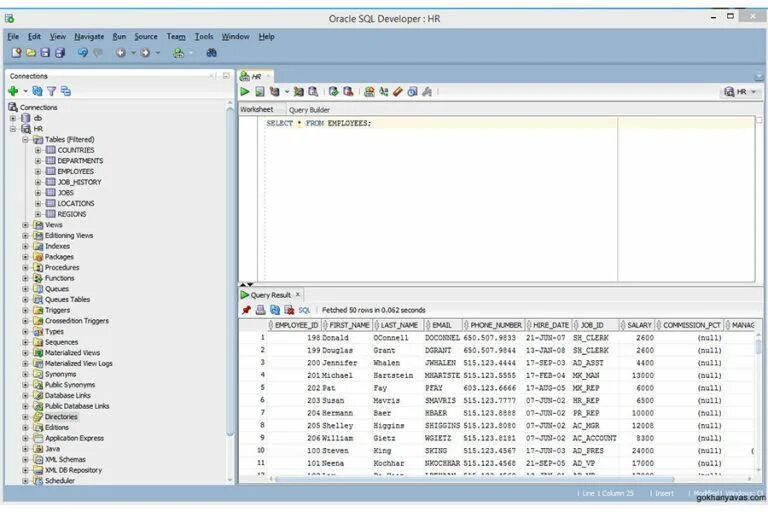The height and width of the screenshot is (512, 768).
Task: Click the Query Result horizontal scrollbar
Action: pos(474,479)
